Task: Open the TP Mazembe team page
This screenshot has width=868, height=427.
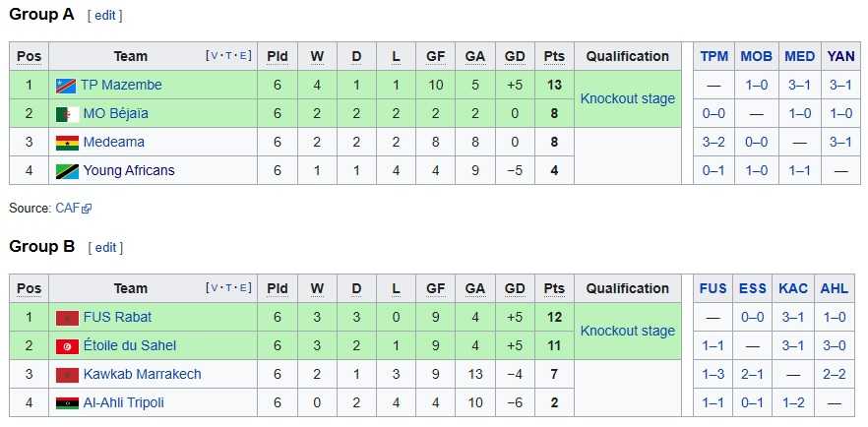Action: tap(121, 86)
